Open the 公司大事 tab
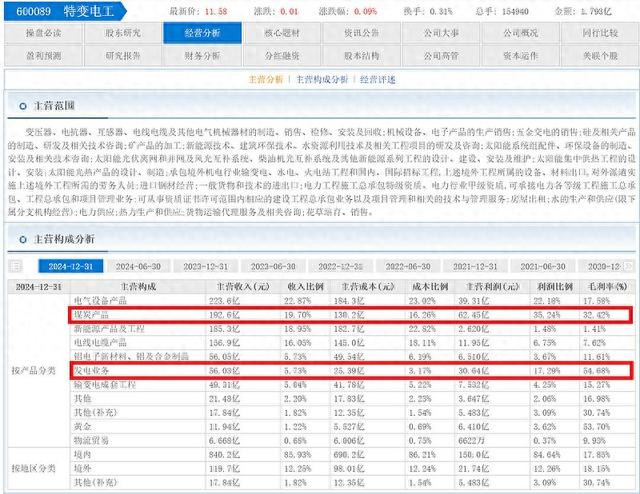 [x=441, y=33]
